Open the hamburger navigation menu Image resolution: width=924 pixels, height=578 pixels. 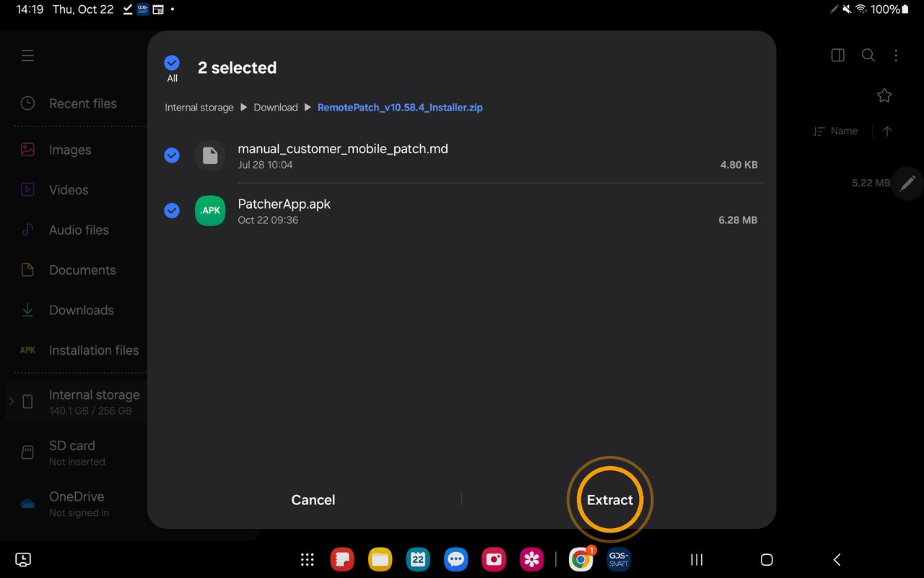(x=27, y=56)
